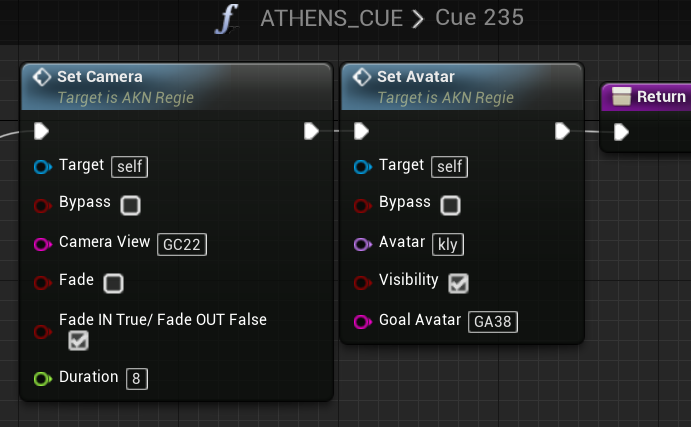Viewport: 691px width, 427px height.
Task: Click the Avatar kly field
Action: pyautogui.click(x=448, y=244)
